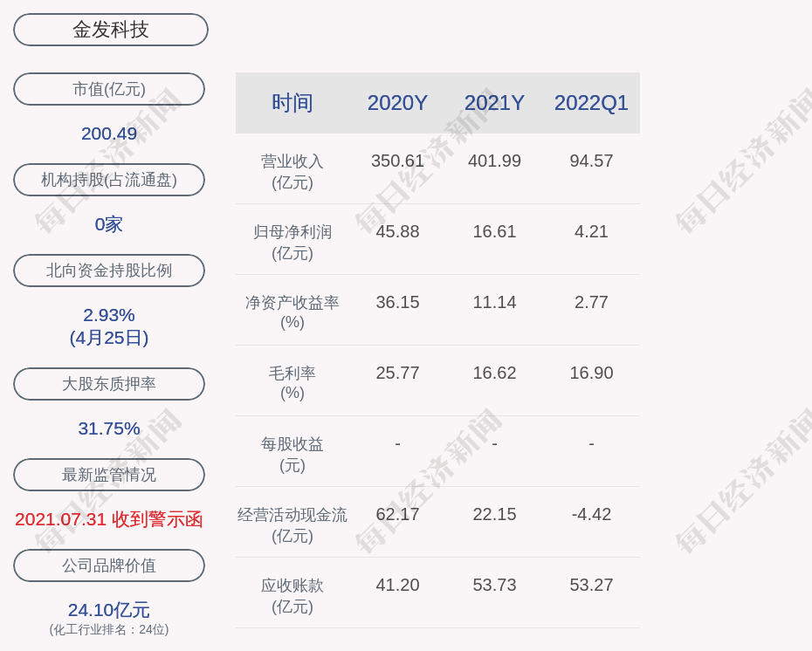812x651 pixels.
Task: Click ROE value 36.15
Action: 398,302
